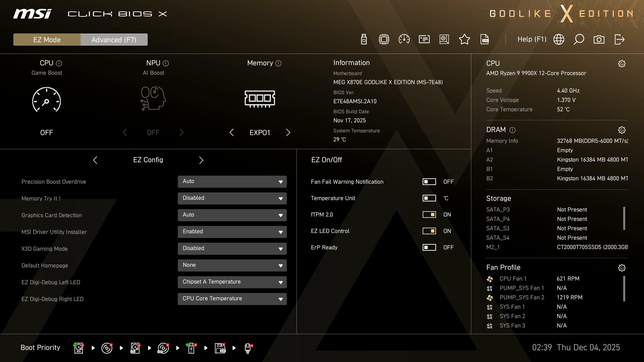
Task: Disable the fTPM 2.0 switch
Action: 429,215
